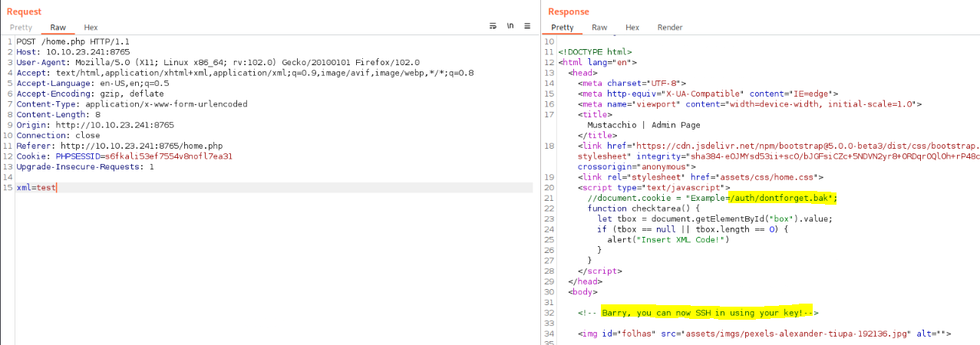This screenshot has width=980, height=345.
Task: Toggle show non-printable characters (\n) icon
Action: (510, 26)
